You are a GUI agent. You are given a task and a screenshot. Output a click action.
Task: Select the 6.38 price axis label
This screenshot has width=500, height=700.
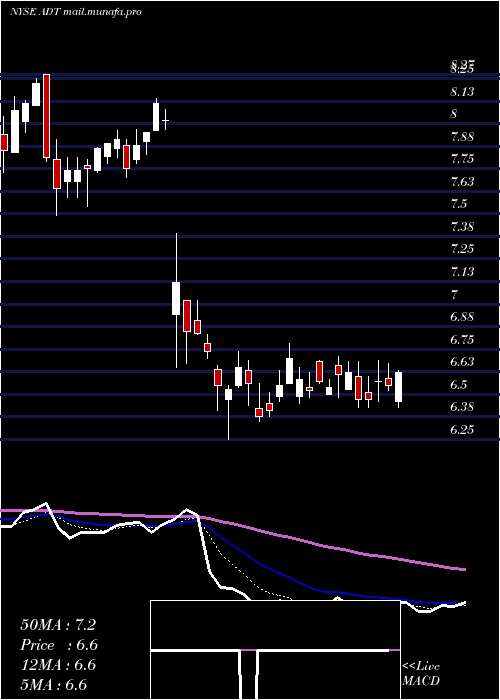pyautogui.click(x=462, y=407)
